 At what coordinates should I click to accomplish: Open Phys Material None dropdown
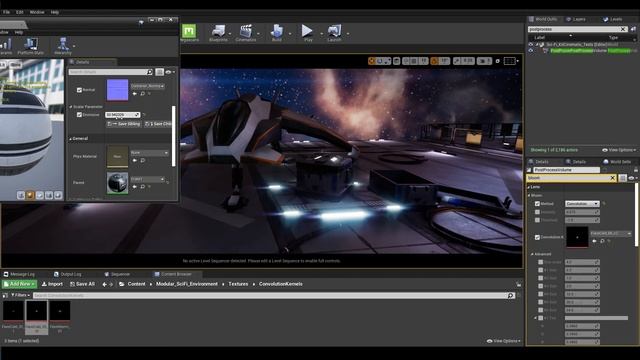[x=149, y=153]
